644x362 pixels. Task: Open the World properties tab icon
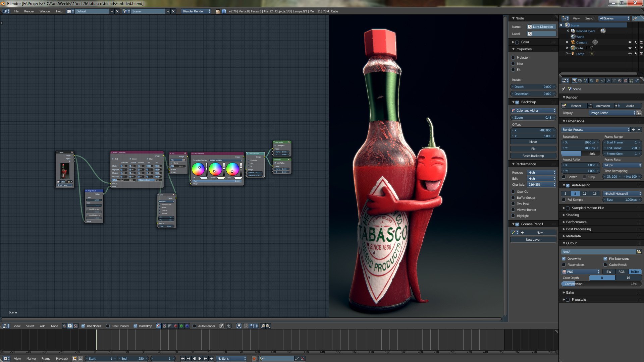click(591, 81)
